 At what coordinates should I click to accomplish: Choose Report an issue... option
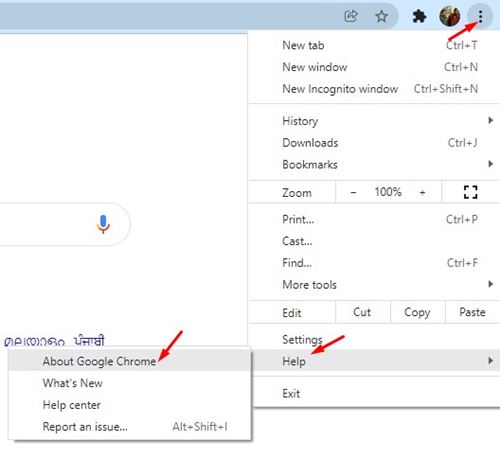[129, 427]
